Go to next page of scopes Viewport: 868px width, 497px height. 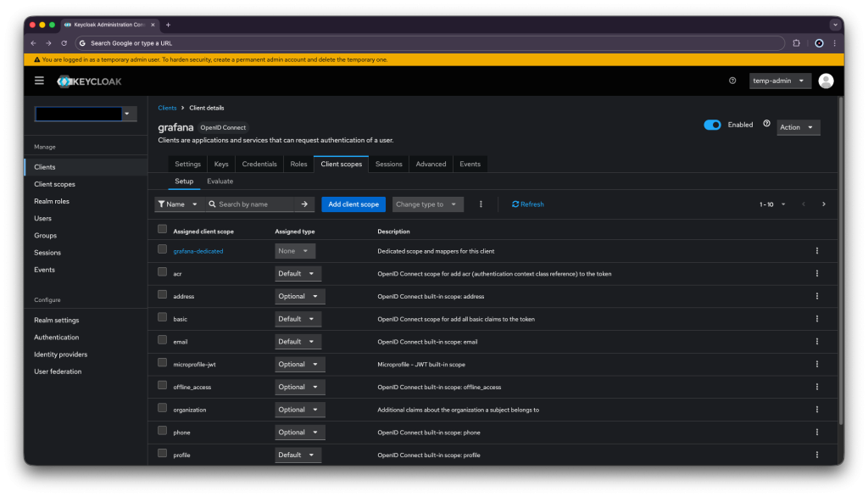click(823, 204)
